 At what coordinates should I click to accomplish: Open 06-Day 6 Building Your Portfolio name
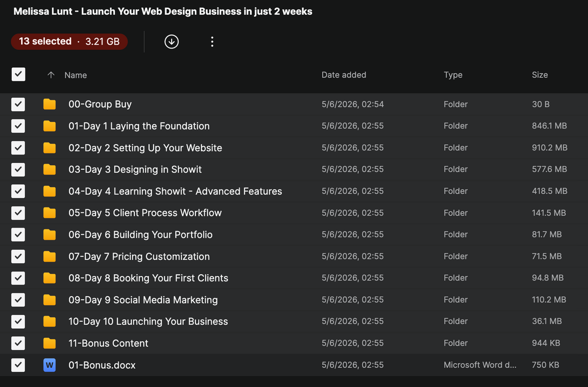click(141, 234)
